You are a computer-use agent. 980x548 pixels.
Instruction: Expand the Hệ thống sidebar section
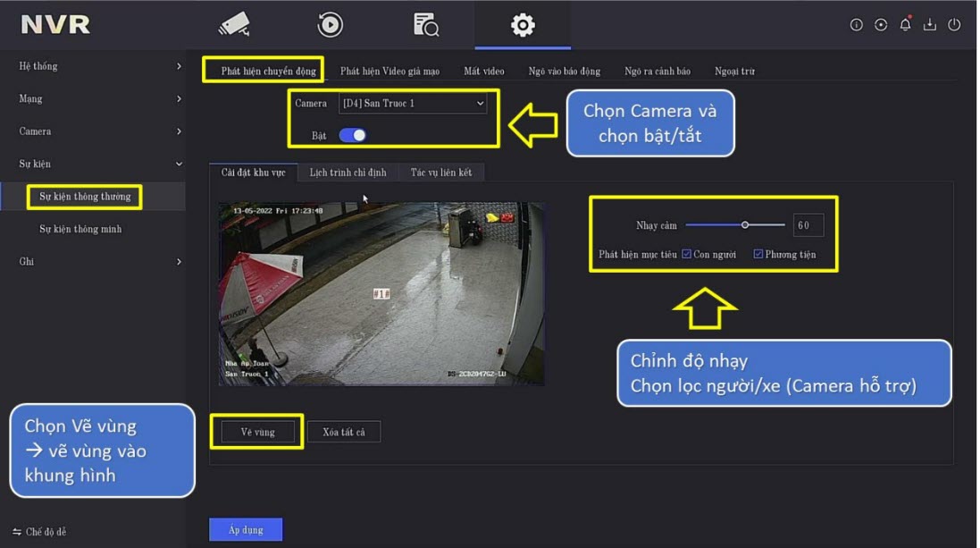pyautogui.click(x=98, y=66)
